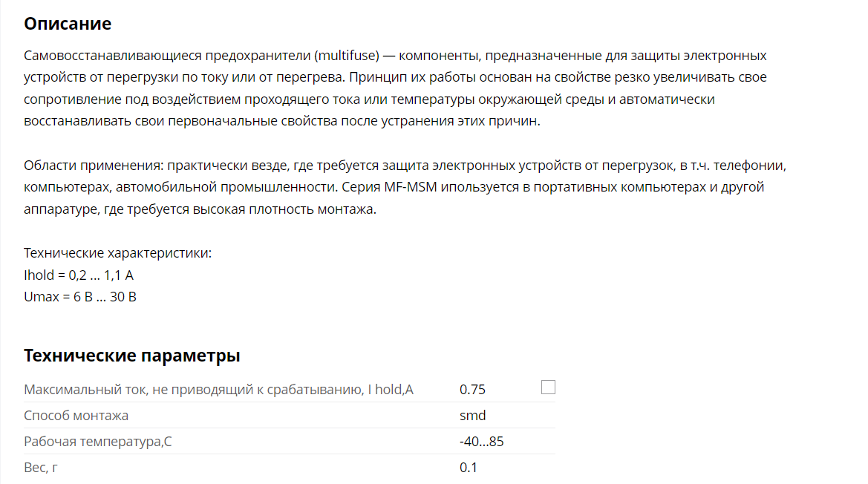This screenshot has height=484, width=868.
Task: Select the "Максимальный ток" parameter row label
Action: coord(218,390)
